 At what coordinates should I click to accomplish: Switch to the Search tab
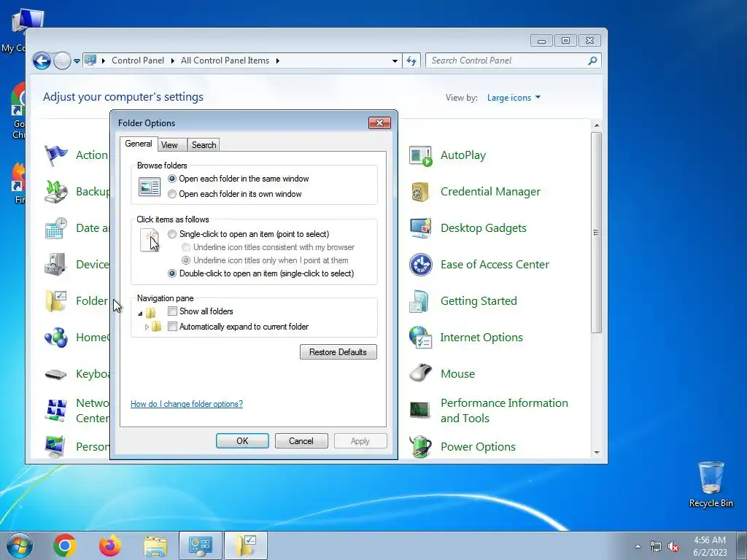click(x=204, y=145)
